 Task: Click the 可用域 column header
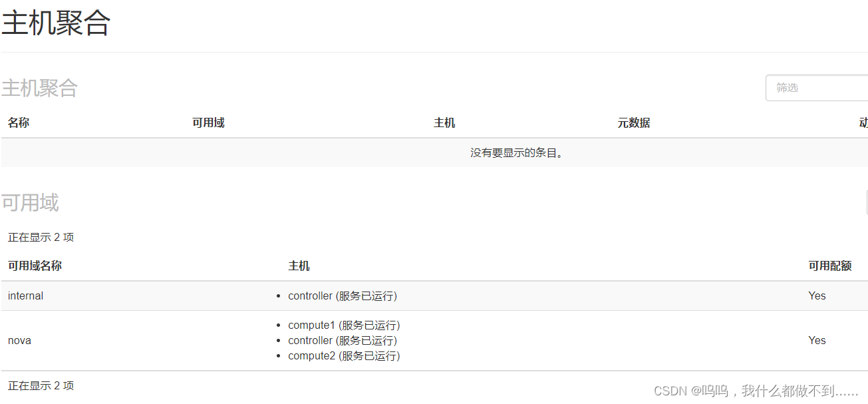point(208,122)
